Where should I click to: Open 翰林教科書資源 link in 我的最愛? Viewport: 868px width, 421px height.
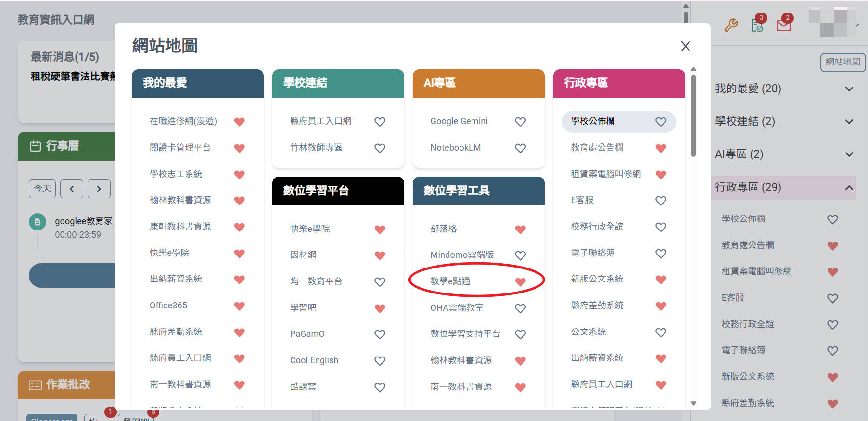180,200
